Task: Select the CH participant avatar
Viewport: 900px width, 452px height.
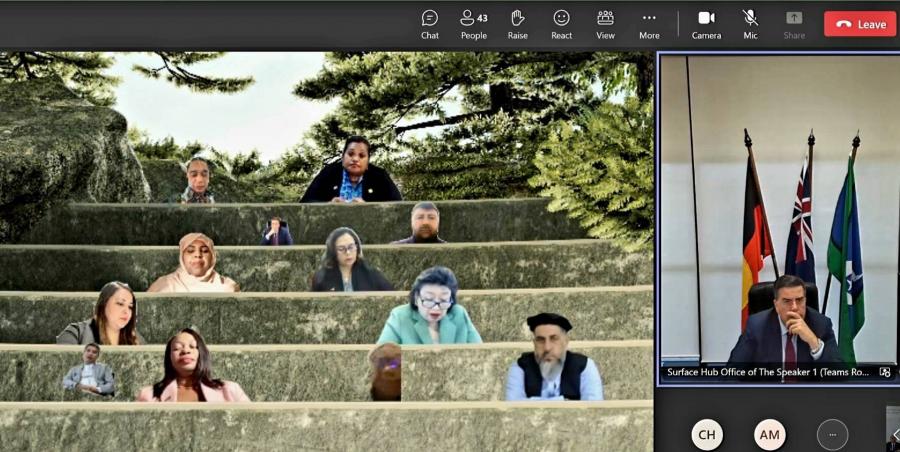Action: click(x=707, y=435)
